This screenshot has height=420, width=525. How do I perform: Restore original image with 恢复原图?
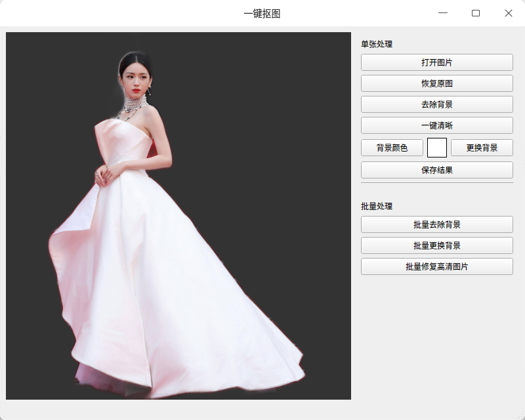click(x=436, y=83)
